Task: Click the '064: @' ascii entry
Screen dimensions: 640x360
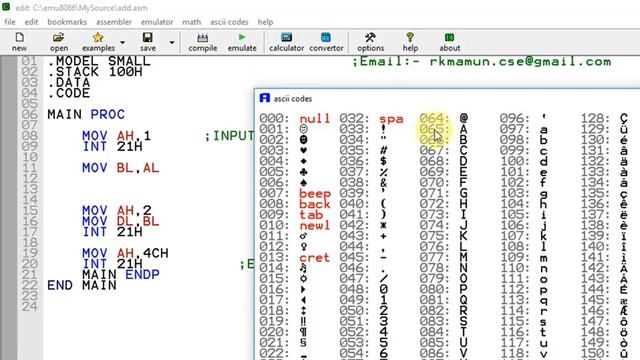Action: coord(444,118)
